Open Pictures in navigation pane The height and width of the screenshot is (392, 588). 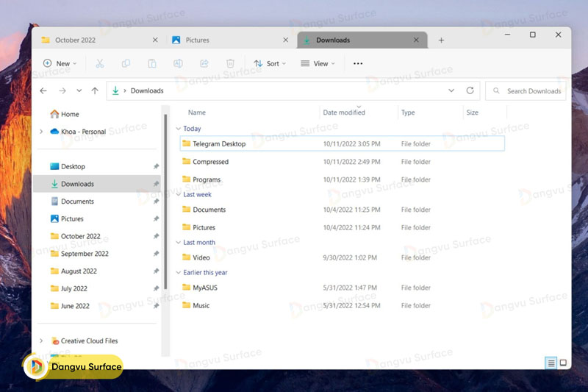click(67, 218)
